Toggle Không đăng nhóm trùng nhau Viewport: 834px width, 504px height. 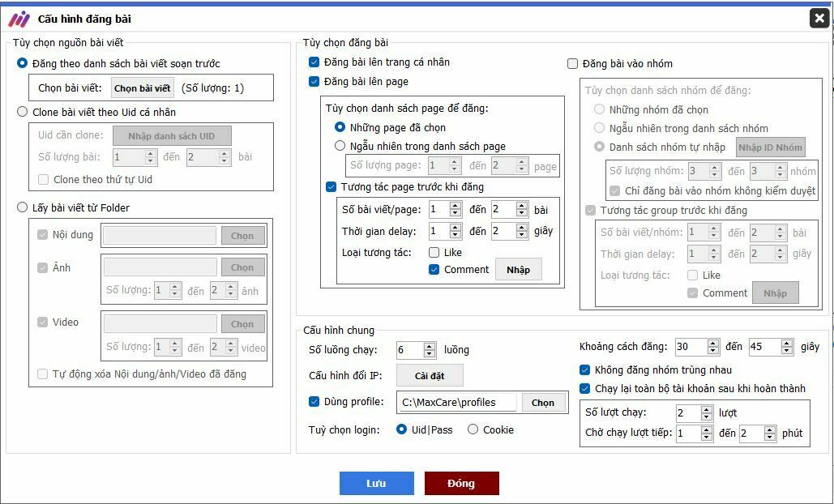click(586, 370)
